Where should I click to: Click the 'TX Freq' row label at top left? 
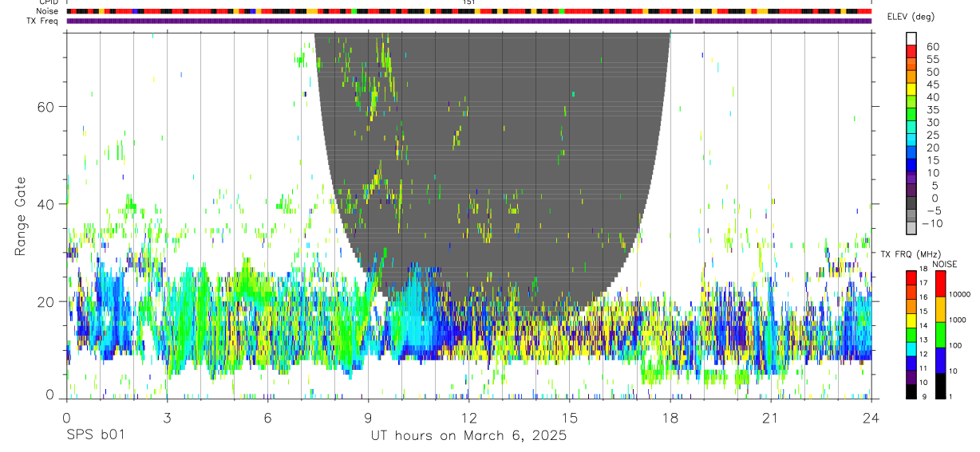point(43,21)
